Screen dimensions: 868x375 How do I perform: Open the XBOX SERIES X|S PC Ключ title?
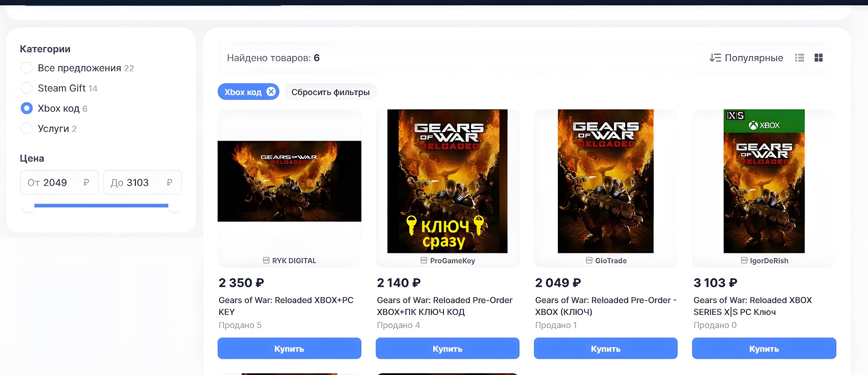[753, 306]
